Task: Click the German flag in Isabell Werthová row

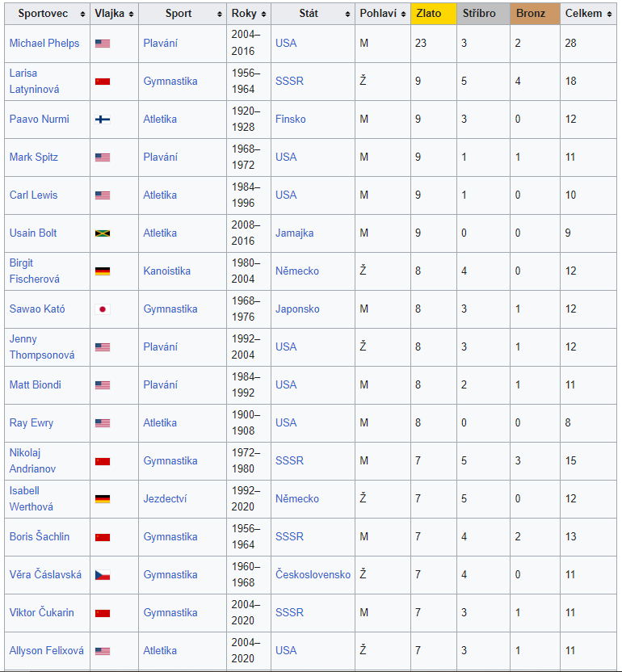Action: click(x=103, y=499)
